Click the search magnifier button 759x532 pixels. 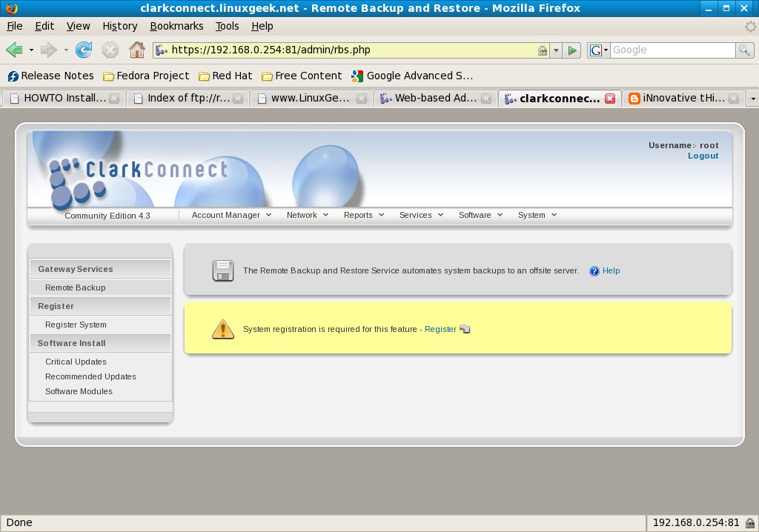coord(744,50)
